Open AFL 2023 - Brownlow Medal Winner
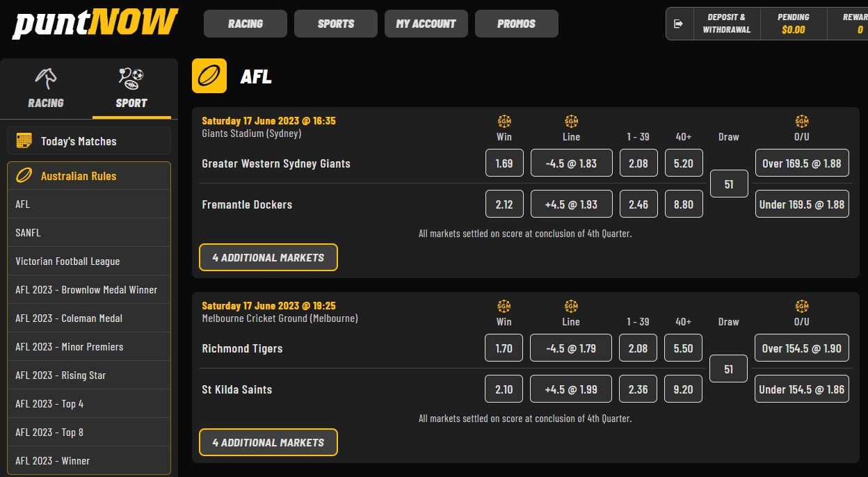 coord(89,290)
